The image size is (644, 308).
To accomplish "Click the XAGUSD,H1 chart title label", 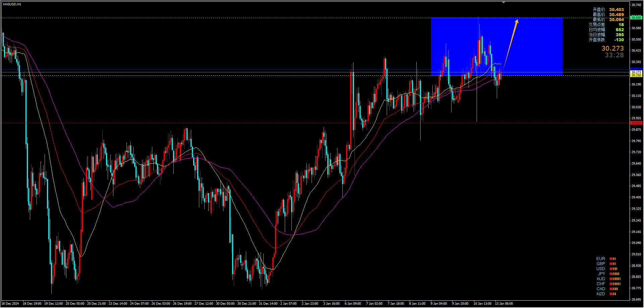I will click(x=12, y=4).
